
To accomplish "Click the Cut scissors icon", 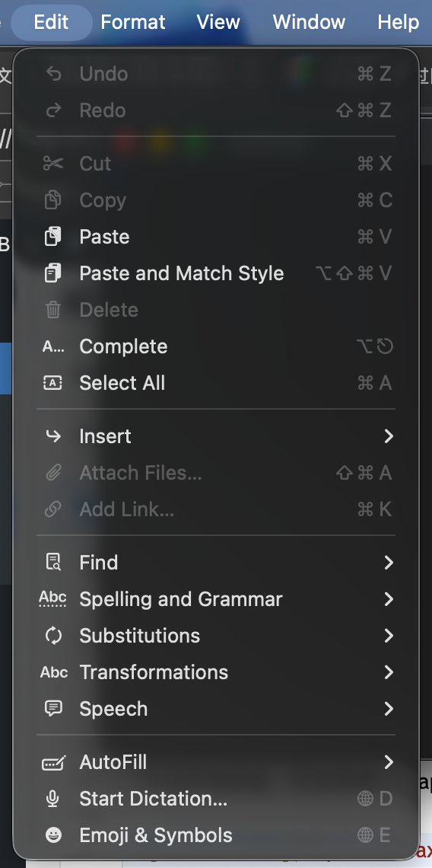I will point(53,163).
